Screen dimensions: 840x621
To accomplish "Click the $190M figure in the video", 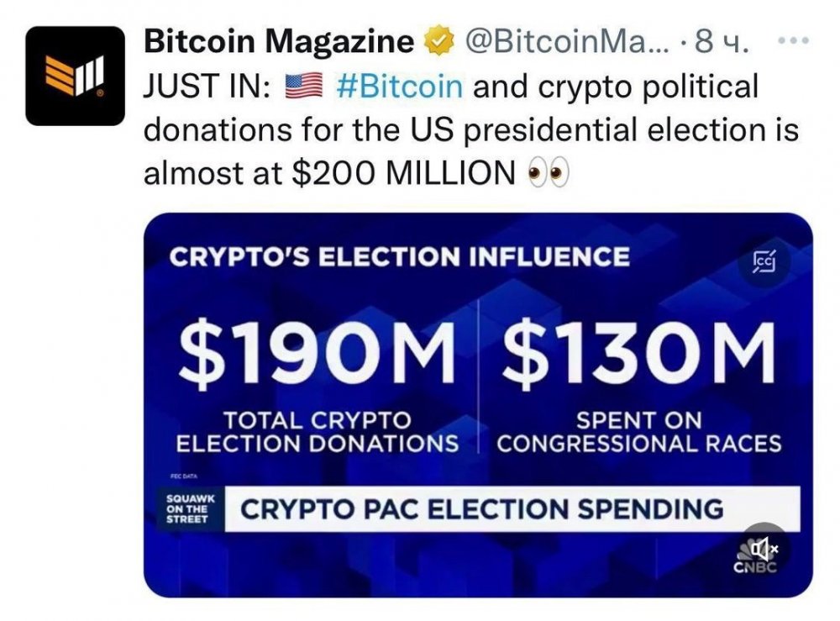I will (x=318, y=350).
